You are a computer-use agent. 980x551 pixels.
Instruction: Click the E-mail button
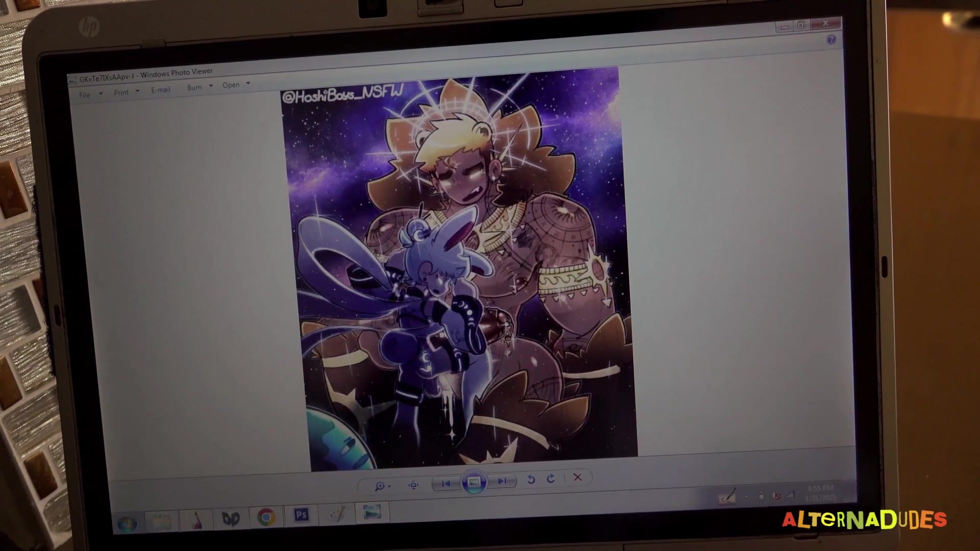pos(160,90)
